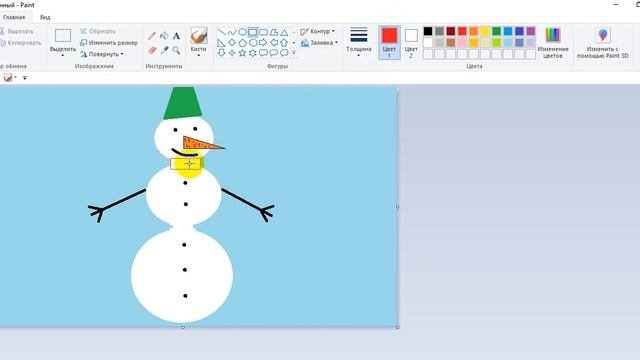Open the Customize Quick Access Toolbar dropdown
The width and height of the screenshot is (640, 360).
click(x=24, y=78)
